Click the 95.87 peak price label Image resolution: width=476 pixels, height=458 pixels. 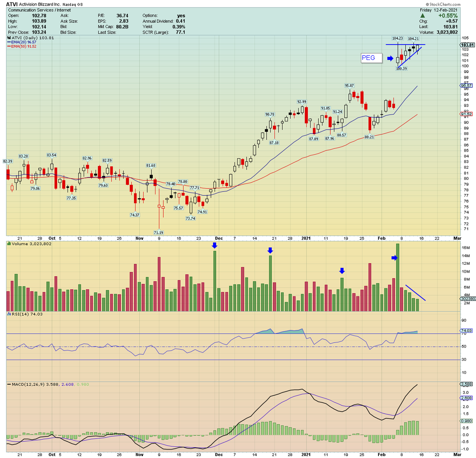[349, 85]
